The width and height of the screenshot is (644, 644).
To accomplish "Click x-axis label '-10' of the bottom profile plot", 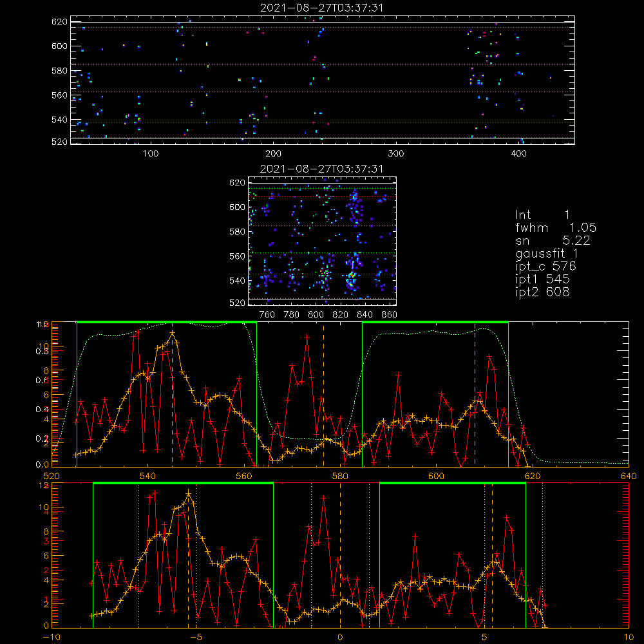I will click(x=52, y=638).
